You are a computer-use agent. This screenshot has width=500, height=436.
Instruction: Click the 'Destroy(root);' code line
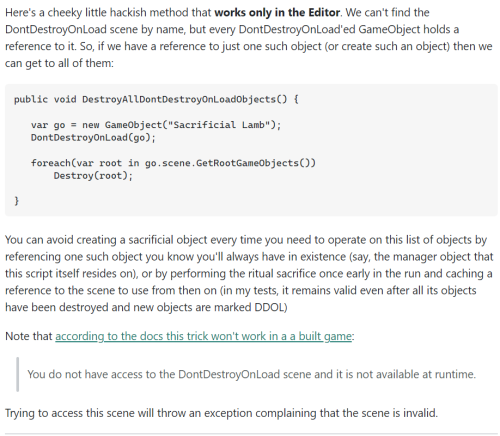pos(93,176)
